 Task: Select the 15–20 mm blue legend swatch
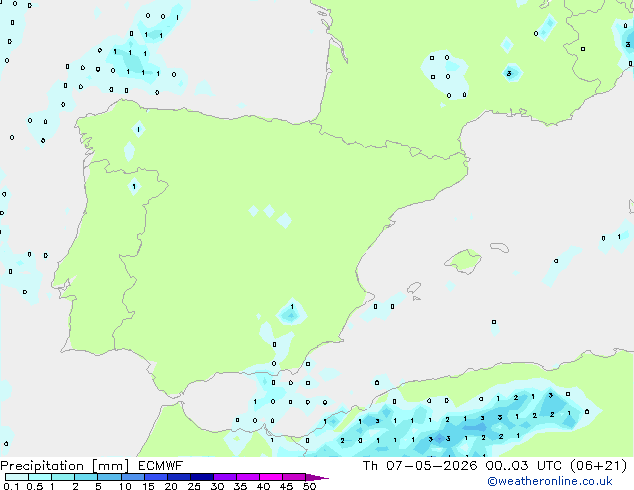[155, 477]
